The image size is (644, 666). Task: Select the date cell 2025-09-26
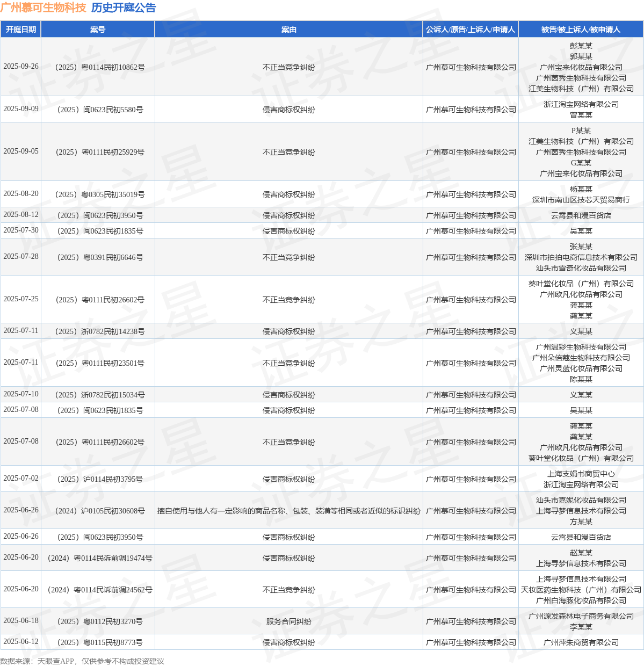(21, 67)
